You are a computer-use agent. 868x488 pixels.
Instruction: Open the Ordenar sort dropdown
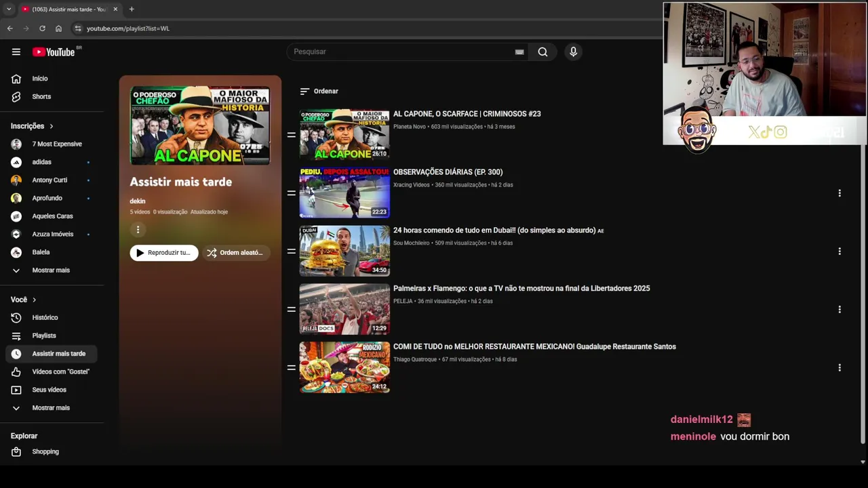(x=319, y=91)
